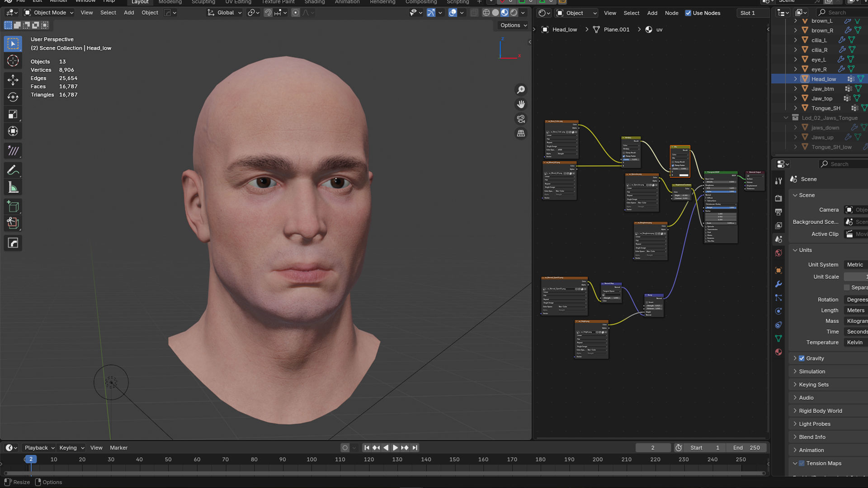Pick the Scale tool in the toolbar
The width and height of the screenshot is (868, 488).
click(x=13, y=114)
